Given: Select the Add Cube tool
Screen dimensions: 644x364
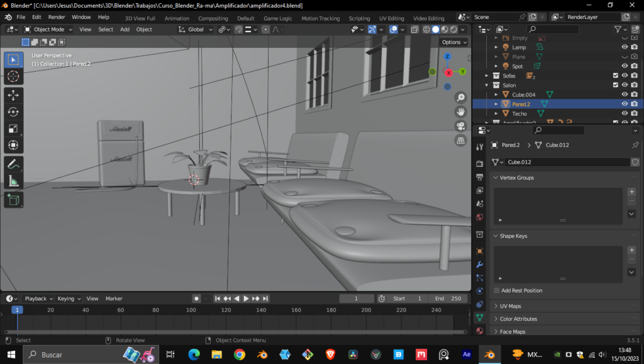Looking at the screenshot, I should coord(13,200).
